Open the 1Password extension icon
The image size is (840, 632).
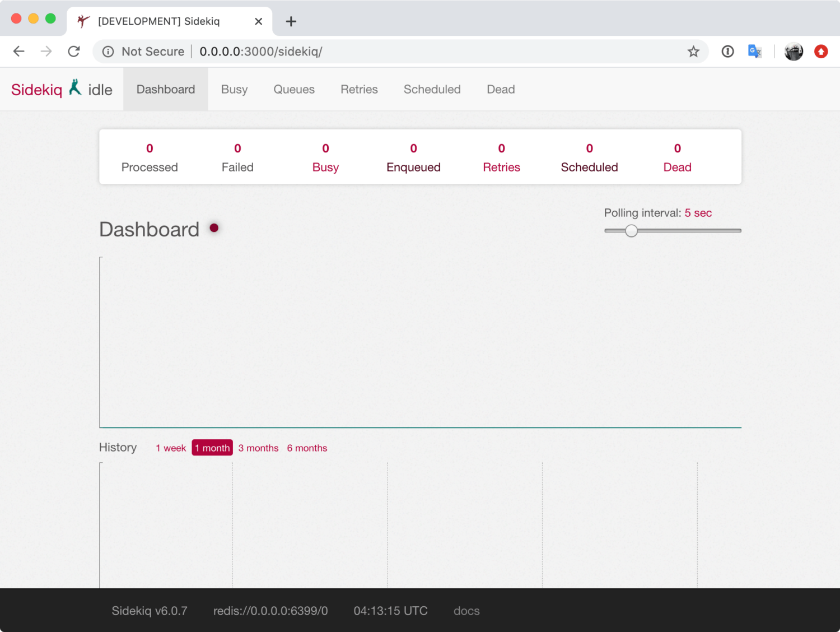coord(727,52)
